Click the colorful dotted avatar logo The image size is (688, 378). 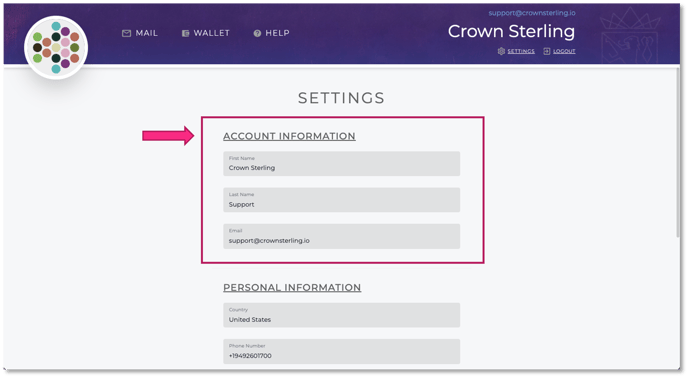(56, 47)
